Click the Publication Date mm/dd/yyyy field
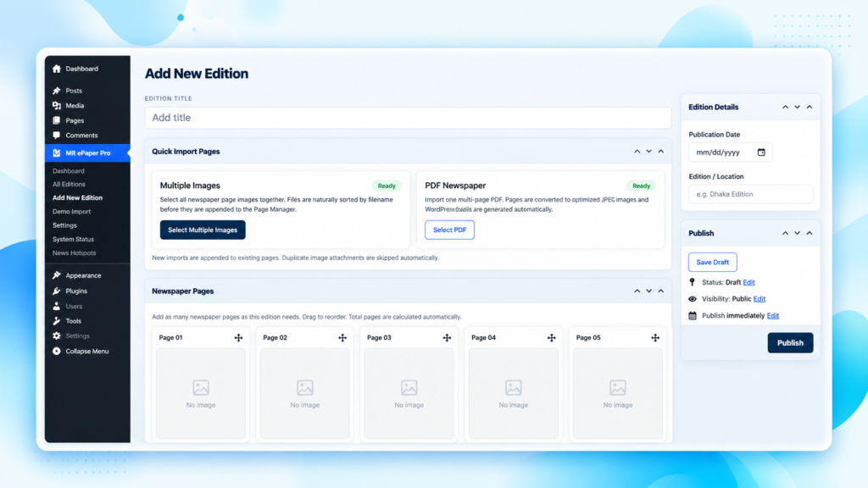Image resolution: width=868 pixels, height=488 pixels. click(x=730, y=152)
